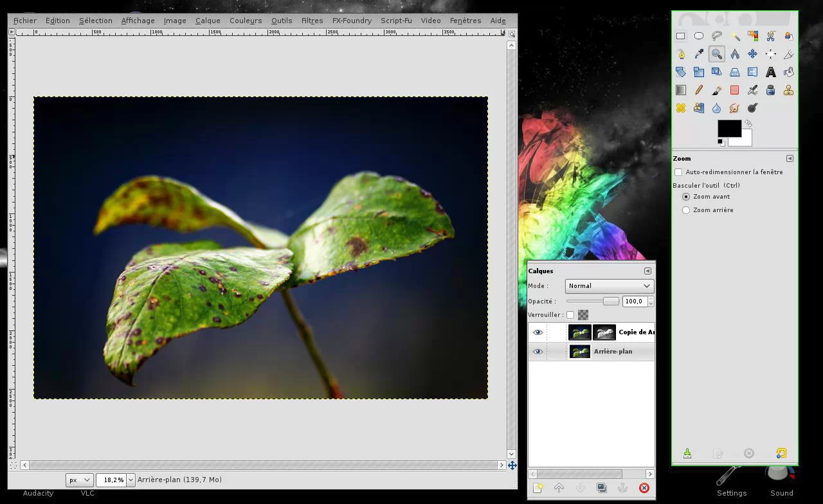The image size is (823, 504).
Task: Click the black foreground color swatch
Action: pyautogui.click(x=728, y=129)
